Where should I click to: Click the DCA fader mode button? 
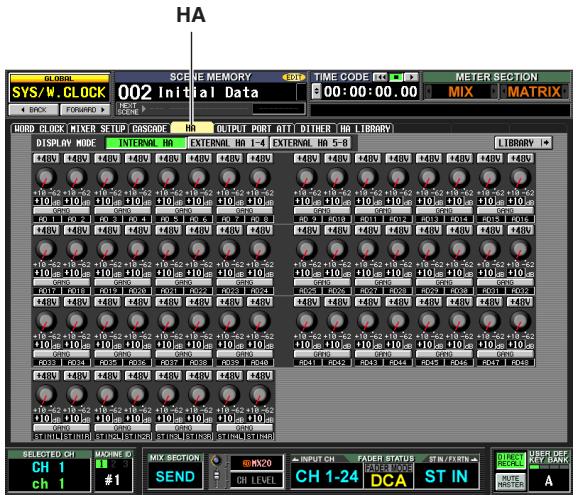tap(388, 480)
